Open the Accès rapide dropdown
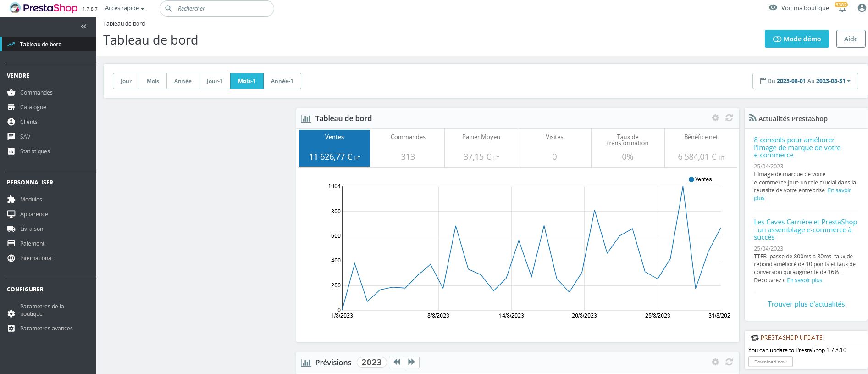 125,8
